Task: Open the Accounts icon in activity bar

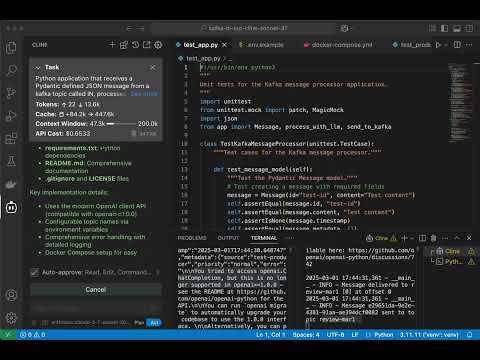Action: coord(11,295)
